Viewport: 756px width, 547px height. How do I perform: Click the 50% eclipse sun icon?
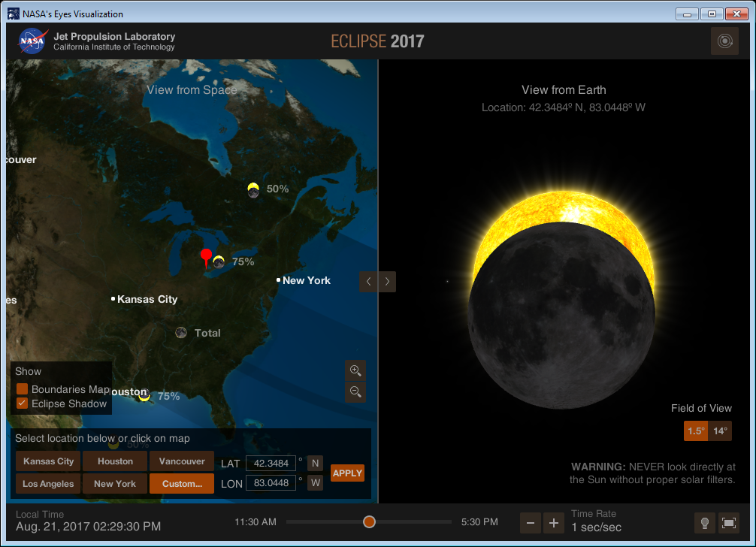click(x=253, y=190)
